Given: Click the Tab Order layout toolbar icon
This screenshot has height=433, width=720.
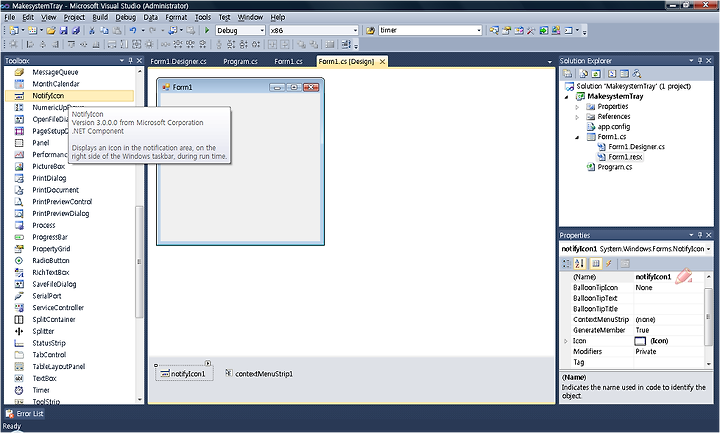Looking at the screenshot, I should coord(346,45).
